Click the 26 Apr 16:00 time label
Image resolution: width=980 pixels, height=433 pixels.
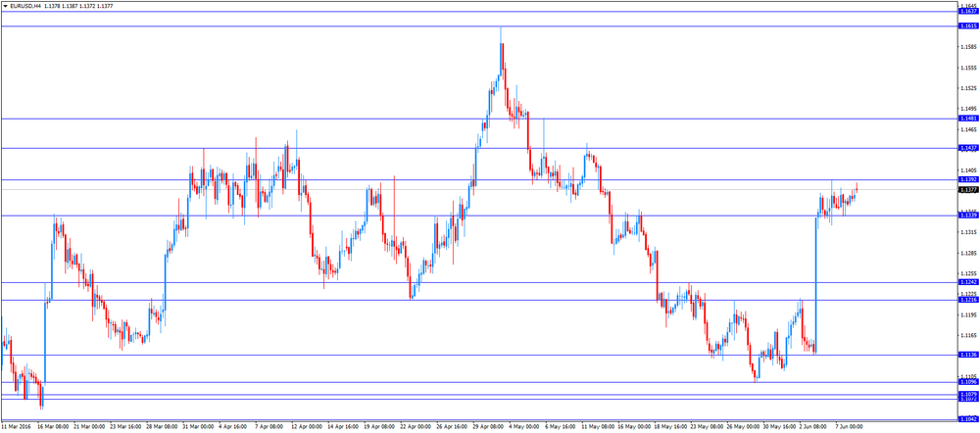click(452, 428)
